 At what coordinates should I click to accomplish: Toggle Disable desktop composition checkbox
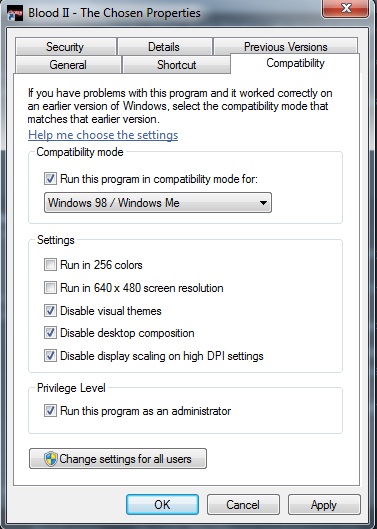click(50, 333)
